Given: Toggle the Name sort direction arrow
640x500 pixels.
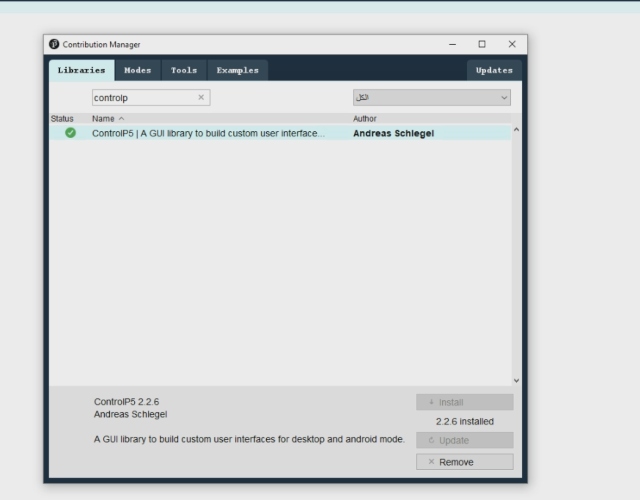Looking at the screenshot, I should point(121,119).
